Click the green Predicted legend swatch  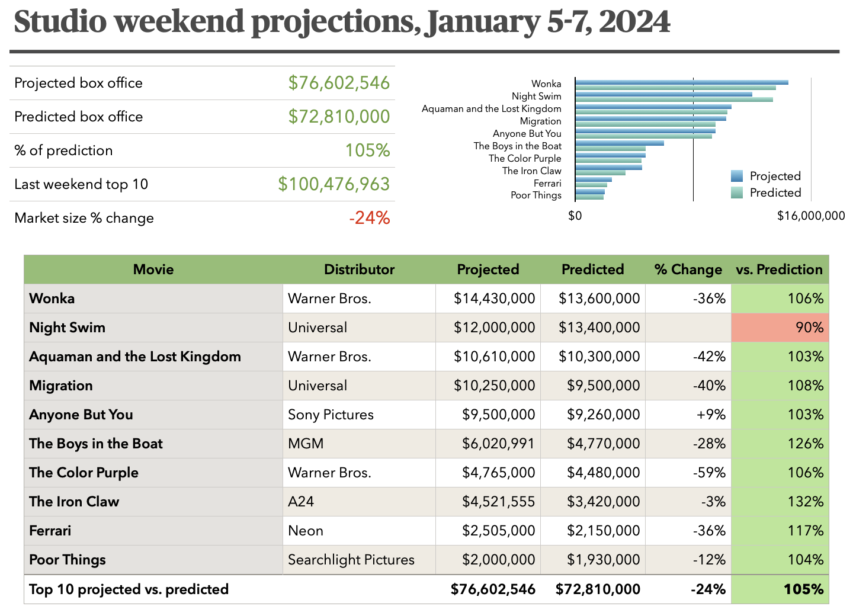[x=736, y=192]
